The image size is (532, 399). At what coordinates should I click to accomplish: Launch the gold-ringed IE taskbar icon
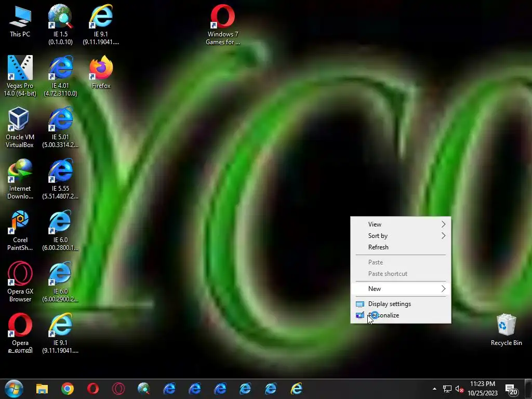pos(296,389)
